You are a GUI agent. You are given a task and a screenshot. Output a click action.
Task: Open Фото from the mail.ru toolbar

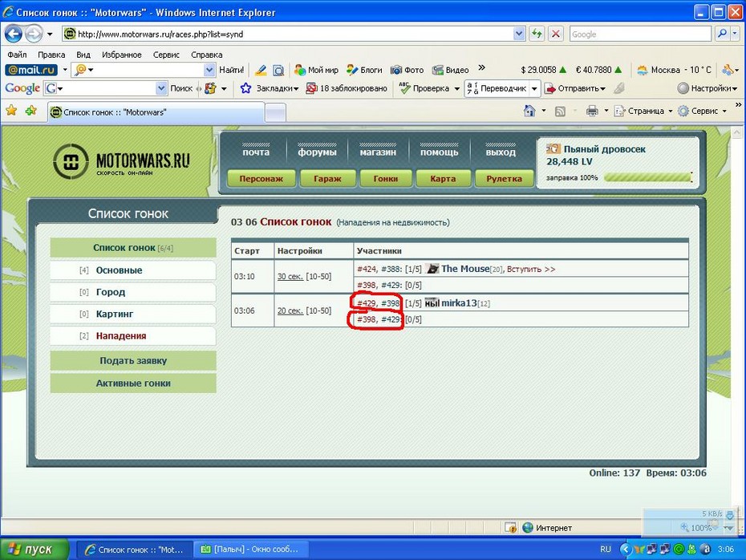coord(407,70)
